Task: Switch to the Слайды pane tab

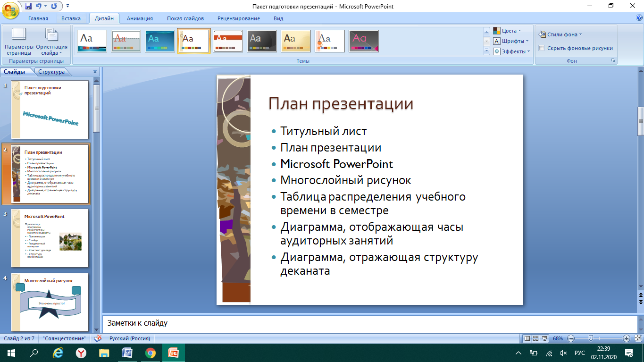Action: [14, 72]
